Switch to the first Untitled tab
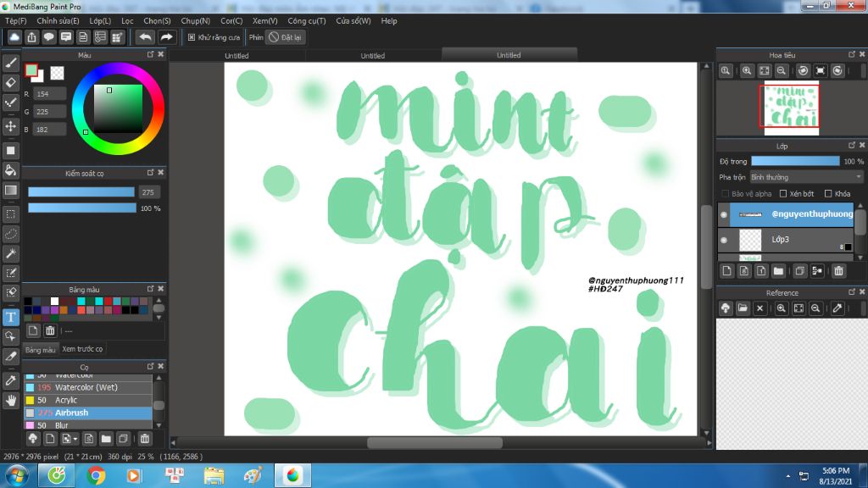The height and width of the screenshot is (488, 868). tap(237, 55)
